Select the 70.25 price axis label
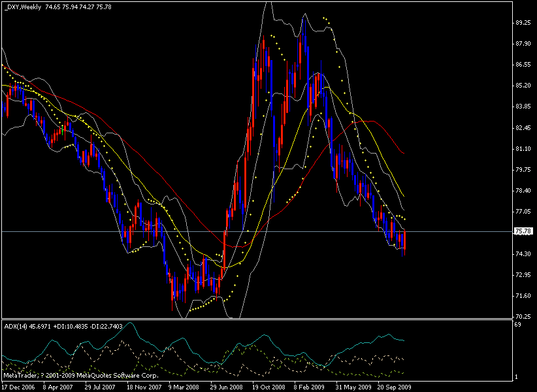 coord(524,317)
